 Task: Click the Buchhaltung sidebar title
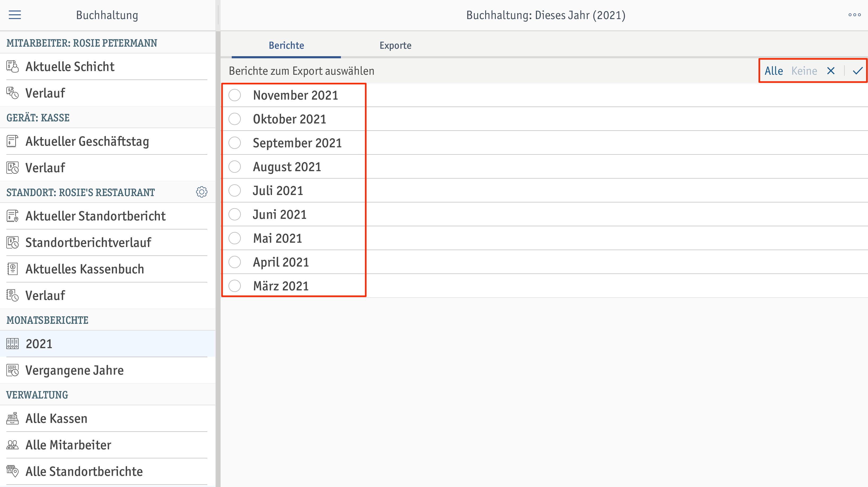(x=107, y=15)
